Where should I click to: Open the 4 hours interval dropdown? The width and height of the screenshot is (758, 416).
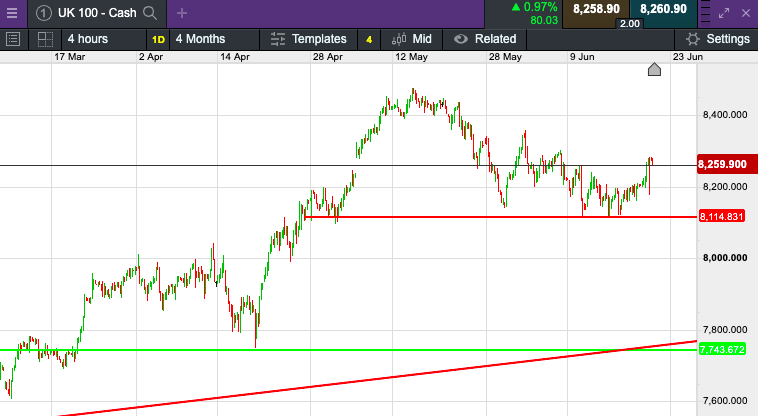click(88, 39)
